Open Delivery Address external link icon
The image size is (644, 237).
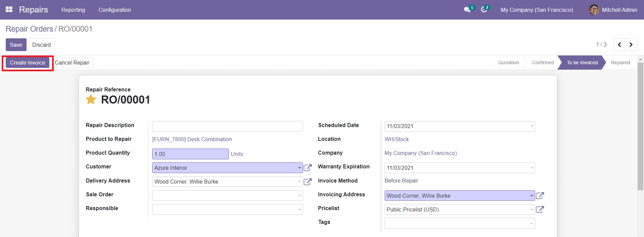pos(308,182)
